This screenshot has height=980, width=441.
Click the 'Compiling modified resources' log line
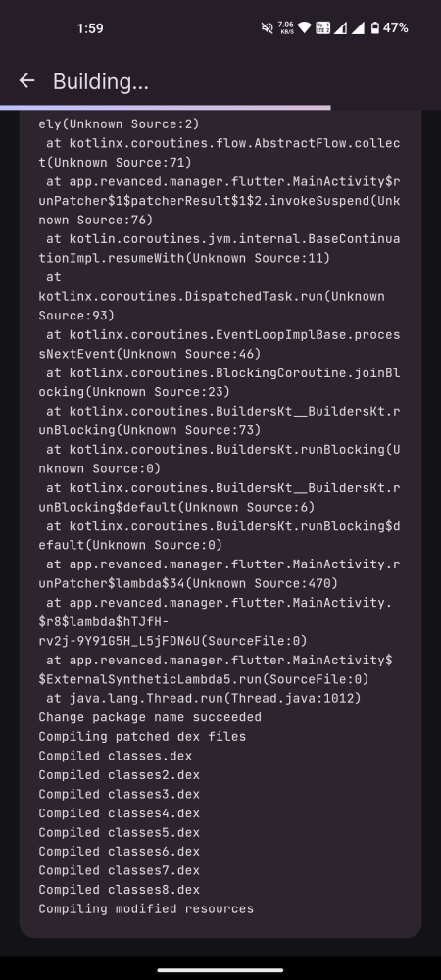[146, 908]
